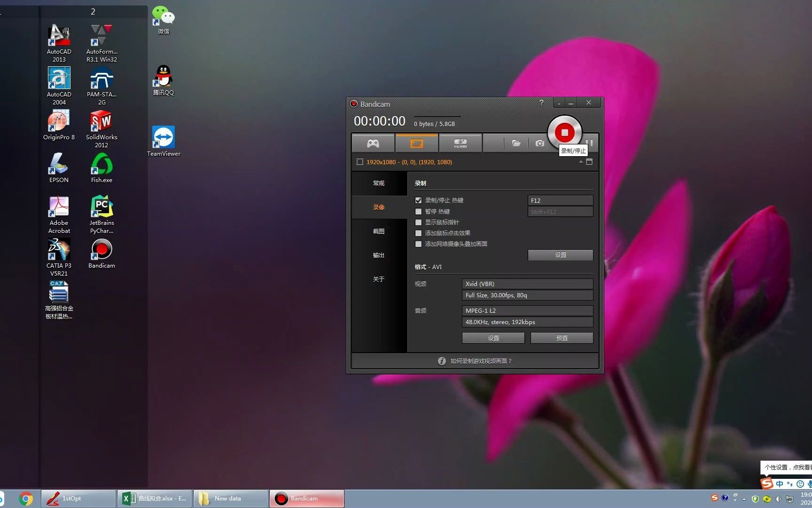
Task: Click the fullscreen target window icon
Action: tap(589, 162)
